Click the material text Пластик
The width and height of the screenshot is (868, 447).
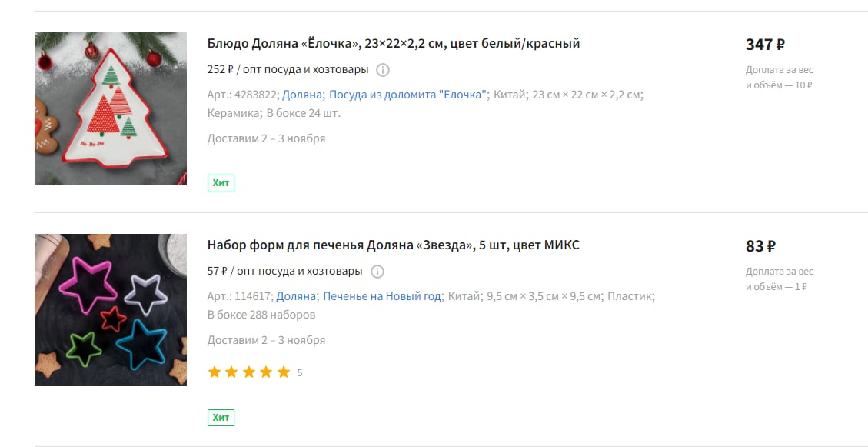(x=631, y=296)
